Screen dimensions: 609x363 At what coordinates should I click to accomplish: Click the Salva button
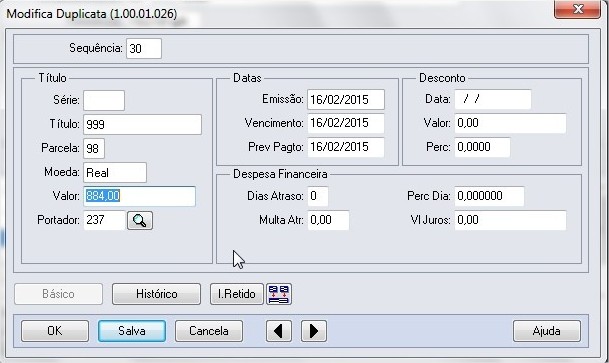point(132,331)
